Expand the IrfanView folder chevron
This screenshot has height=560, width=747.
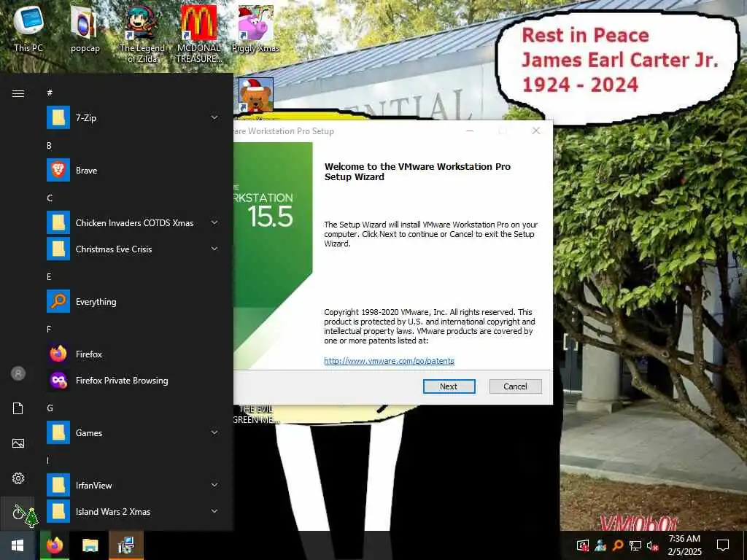tap(214, 485)
